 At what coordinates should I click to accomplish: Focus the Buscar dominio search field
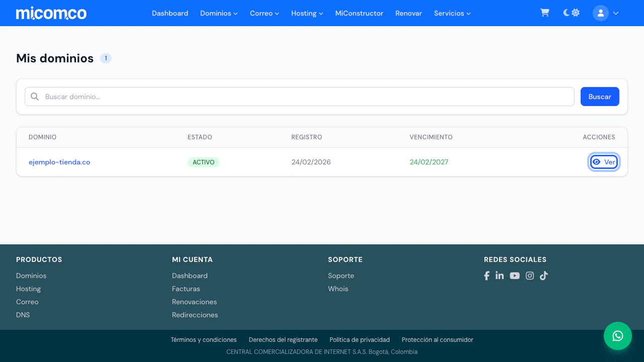pyautogui.click(x=299, y=97)
